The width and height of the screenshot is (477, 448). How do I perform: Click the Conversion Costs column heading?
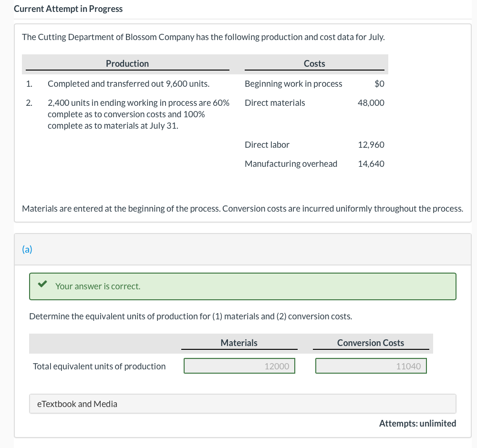pyautogui.click(x=371, y=343)
